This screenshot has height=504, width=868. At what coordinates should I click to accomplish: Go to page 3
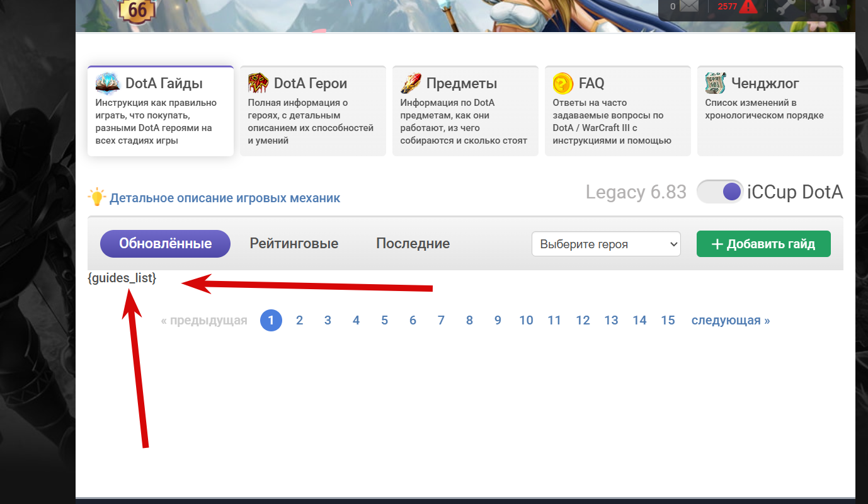coord(328,320)
